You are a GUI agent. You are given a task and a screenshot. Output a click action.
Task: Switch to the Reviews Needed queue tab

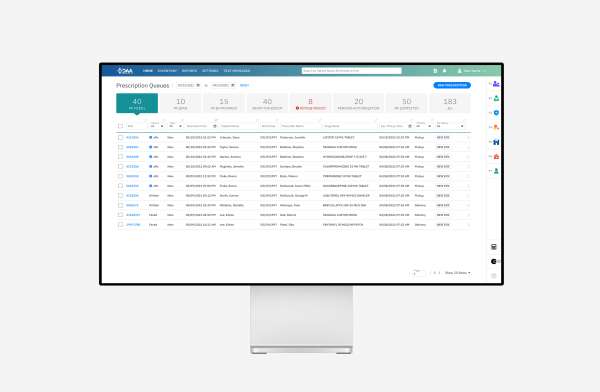tap(311, 103)
